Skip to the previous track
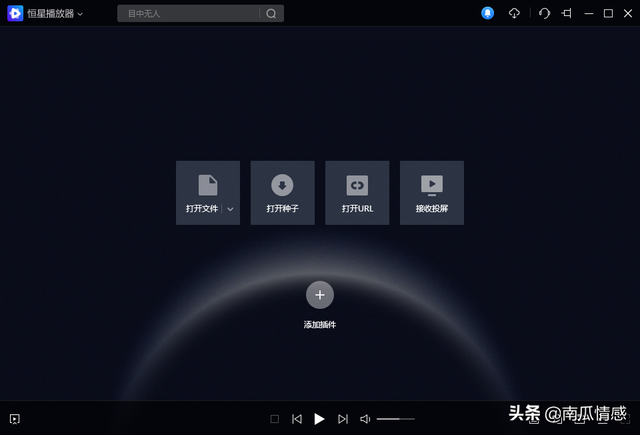 coord(297,419)
